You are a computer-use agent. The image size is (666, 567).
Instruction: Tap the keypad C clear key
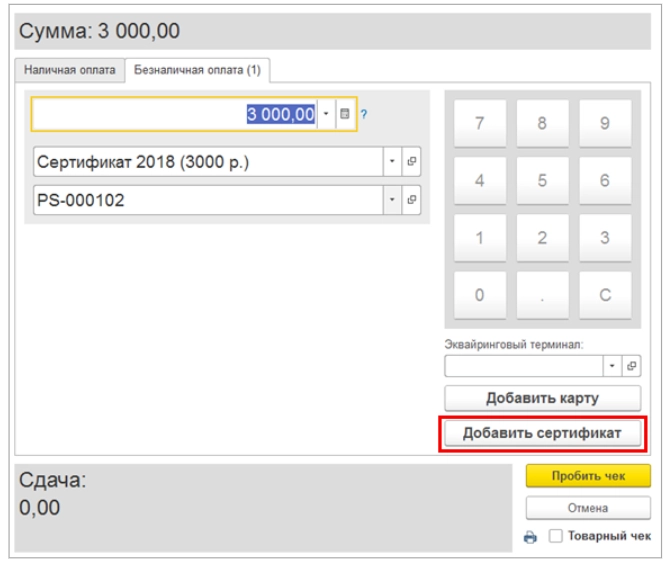click(605, 295)
